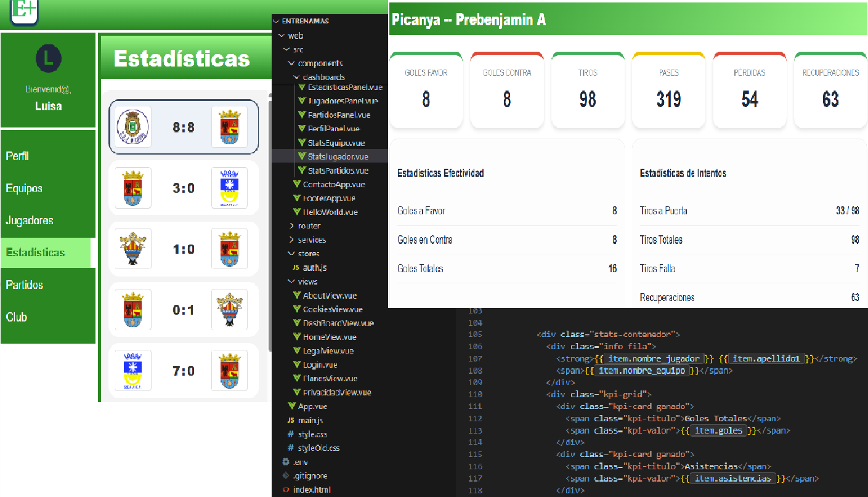The image size is (868, 497).
Task: Click the round "L" user avatar
Action: click(48, 59)
